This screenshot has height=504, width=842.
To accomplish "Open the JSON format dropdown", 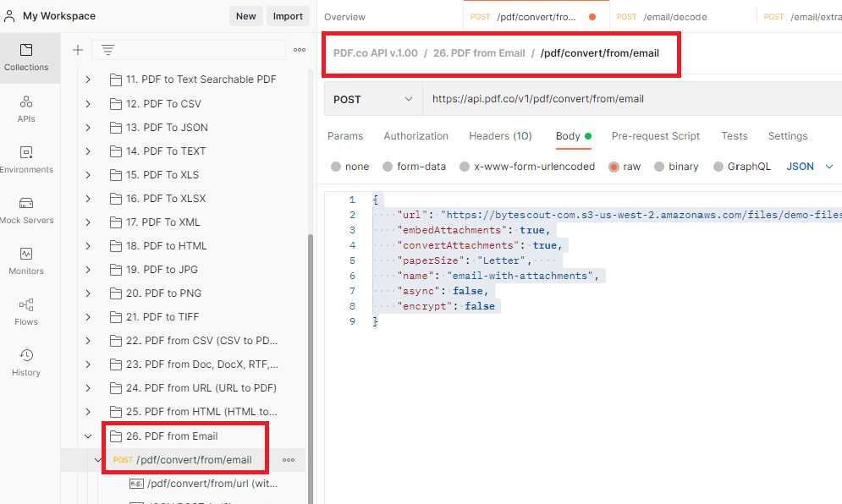I will [x=810, y=167].
